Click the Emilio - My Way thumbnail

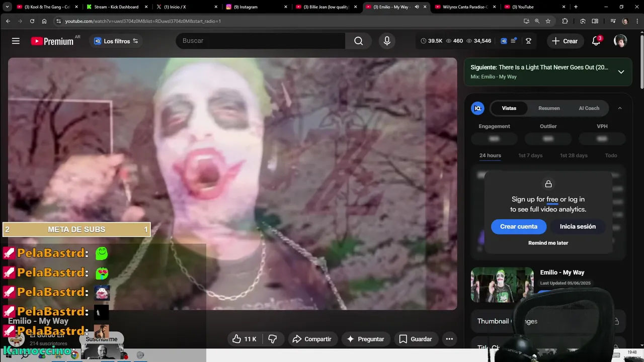502,285
